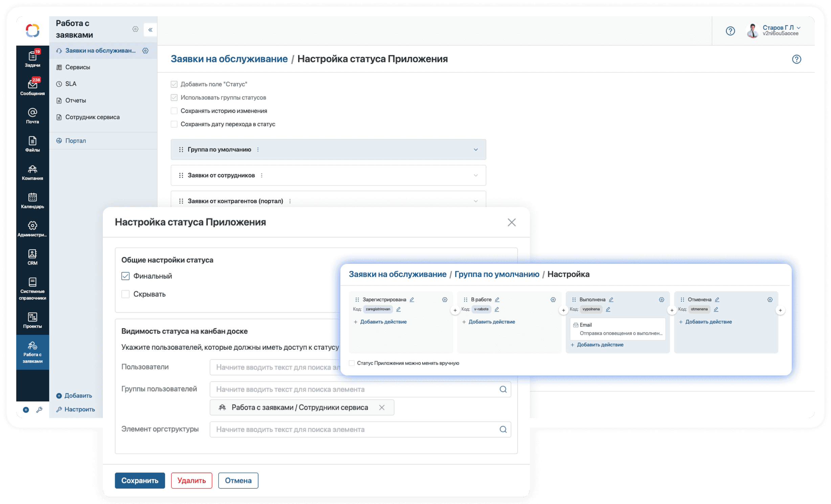The image size is (831, 504).
Task: Enable Сохранять историю изменения checkbox
Action: point(174,111)
